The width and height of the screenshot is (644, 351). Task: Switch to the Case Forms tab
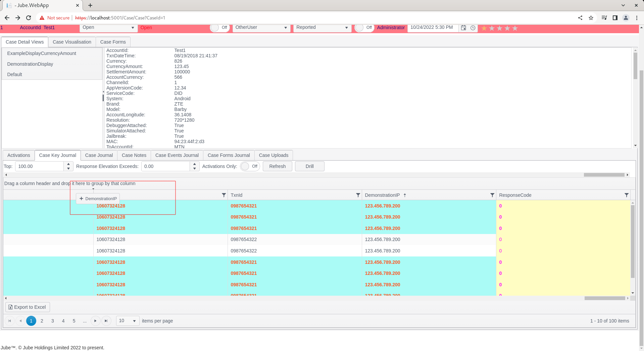[x=113, y=42]
